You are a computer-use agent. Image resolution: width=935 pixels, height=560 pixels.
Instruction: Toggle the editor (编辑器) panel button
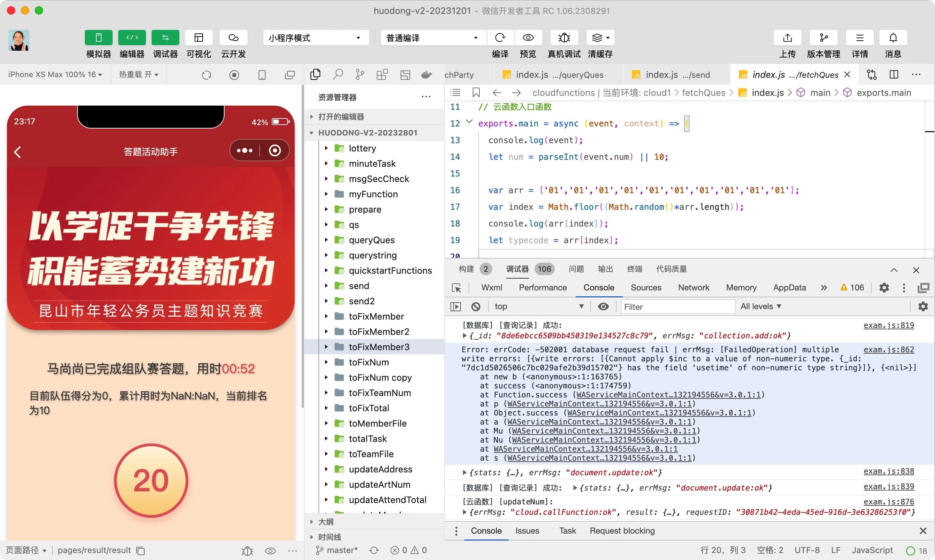pos(132,38)
